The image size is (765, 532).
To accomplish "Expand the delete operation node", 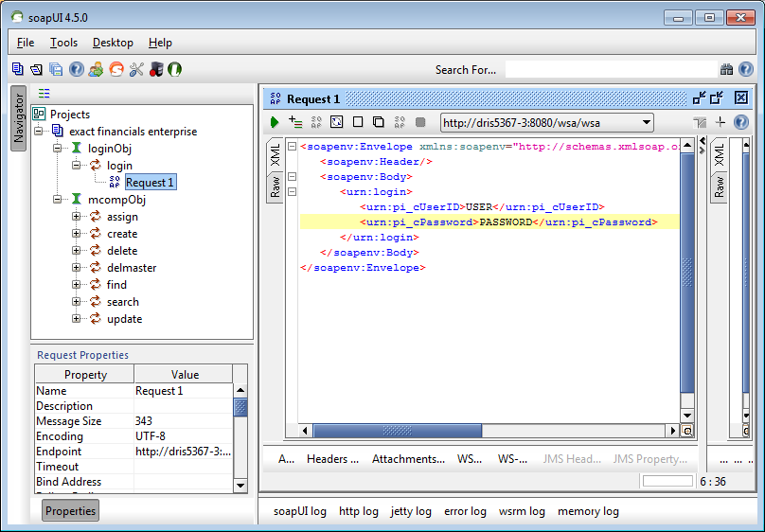I will pos(76,250).
